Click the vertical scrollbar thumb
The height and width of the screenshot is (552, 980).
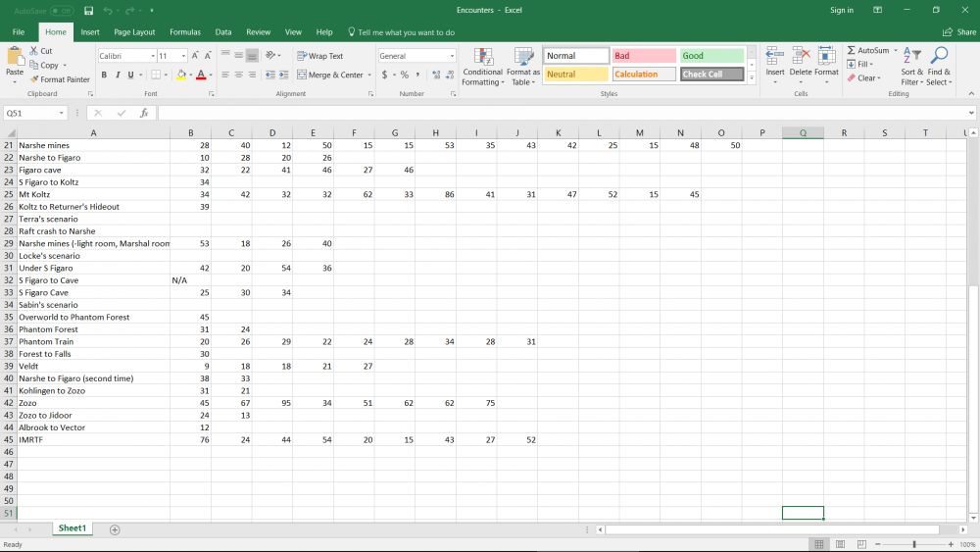[973, 397]
